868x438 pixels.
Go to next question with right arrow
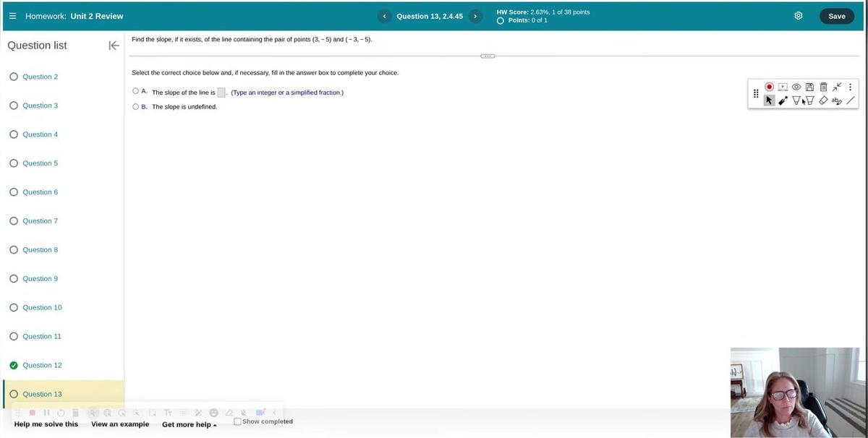pos(475,16)
